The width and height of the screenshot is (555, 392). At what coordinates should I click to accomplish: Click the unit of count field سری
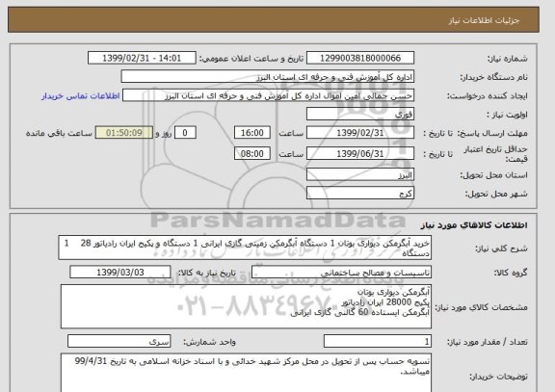(119, 341)
